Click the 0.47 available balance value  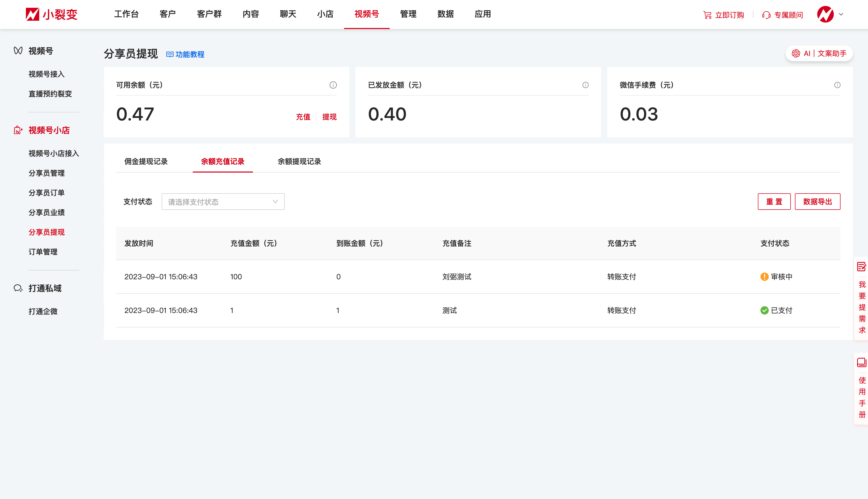pyautogui.click(x=135, y=114)
